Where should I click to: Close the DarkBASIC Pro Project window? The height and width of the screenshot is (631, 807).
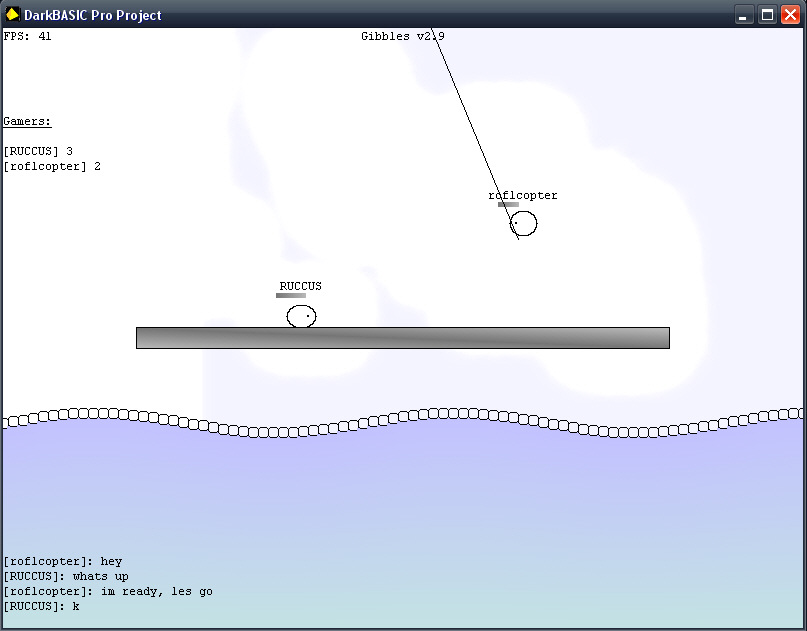pos(790,15)
